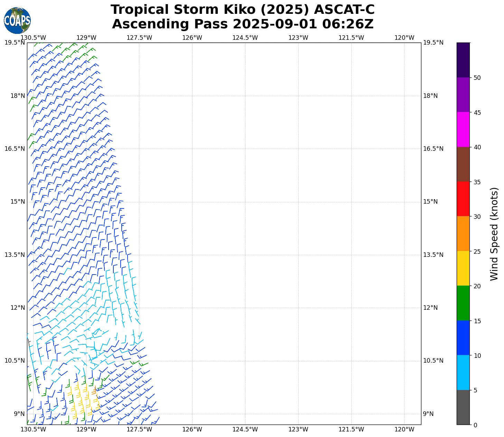Choose the light blue 5–10 knot band
The image size is (504, 437).
tap(463, 372)
